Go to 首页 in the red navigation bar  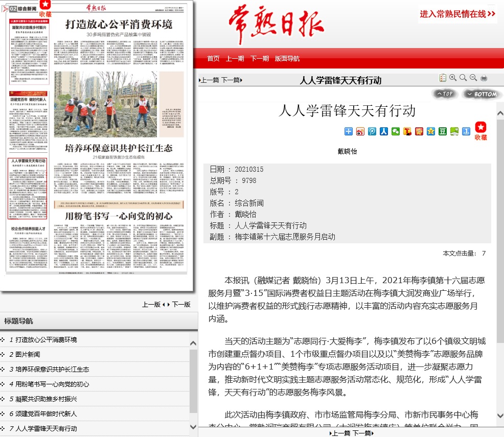[x=214, y=58]
